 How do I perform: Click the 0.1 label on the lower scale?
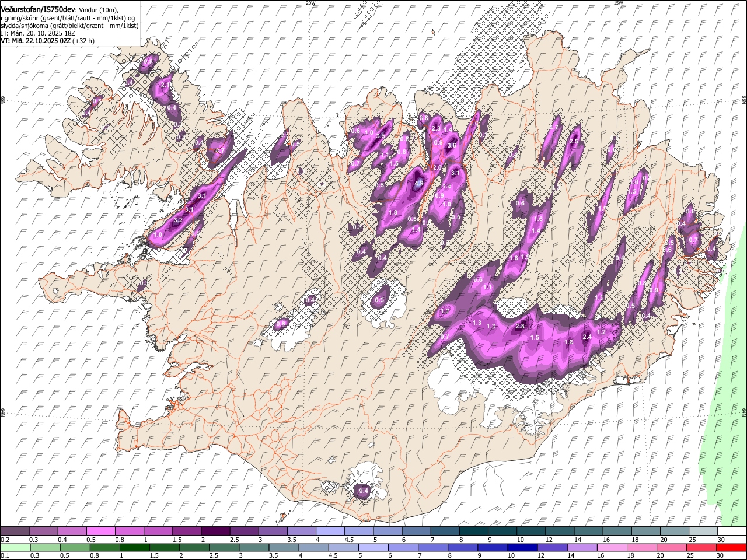5,556
